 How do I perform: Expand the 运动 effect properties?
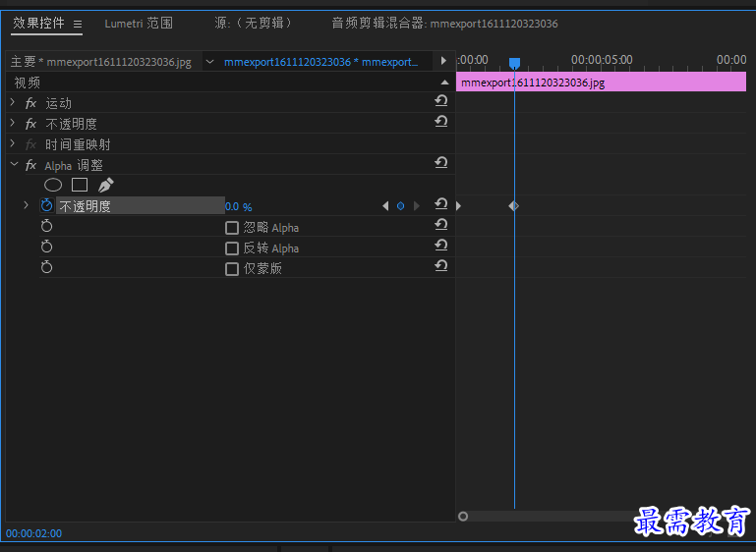click(13, 102)
